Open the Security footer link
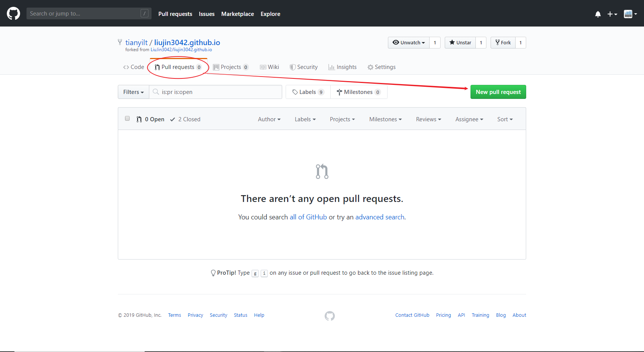644x352 pixels. [219, 315]
